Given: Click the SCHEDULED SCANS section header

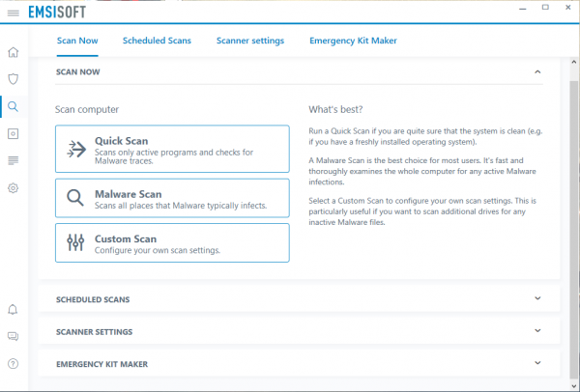Looking at the screenshot, I should coord(299,299).
